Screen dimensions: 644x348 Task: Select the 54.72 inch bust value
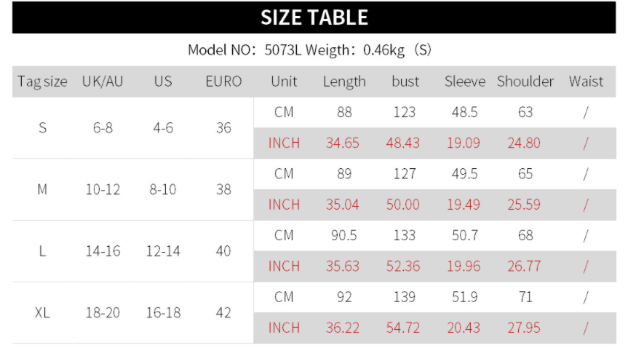(x=403, y=328)
